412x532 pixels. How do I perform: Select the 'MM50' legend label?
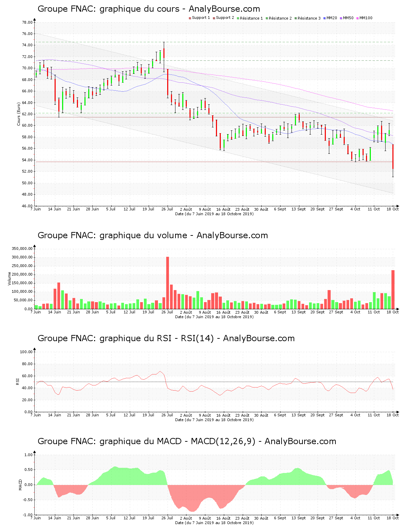(348, 18)
